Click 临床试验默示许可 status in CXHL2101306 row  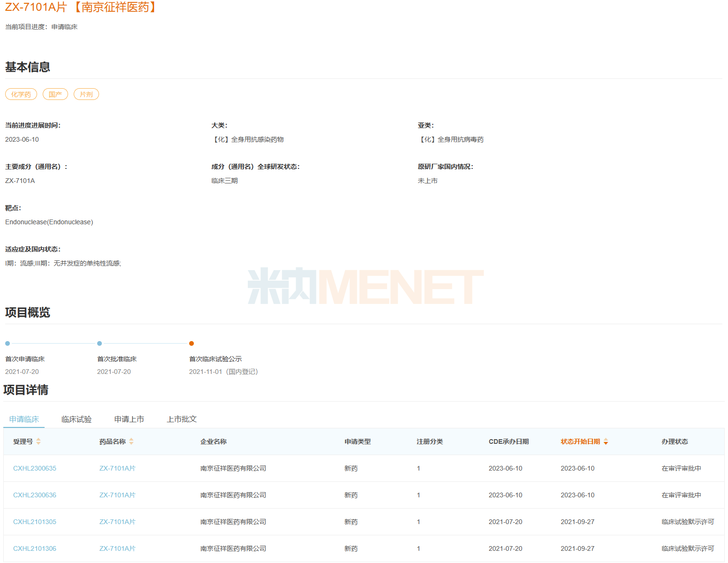(688, 548)
